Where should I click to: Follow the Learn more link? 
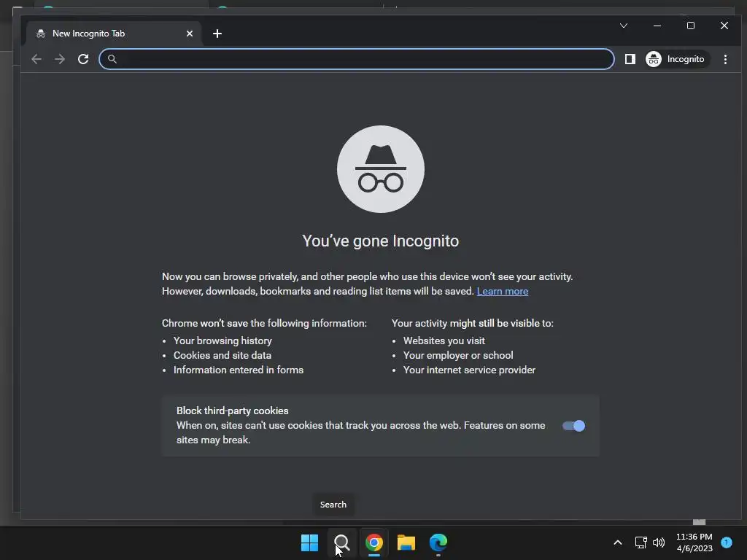click(x=502, y=291)
